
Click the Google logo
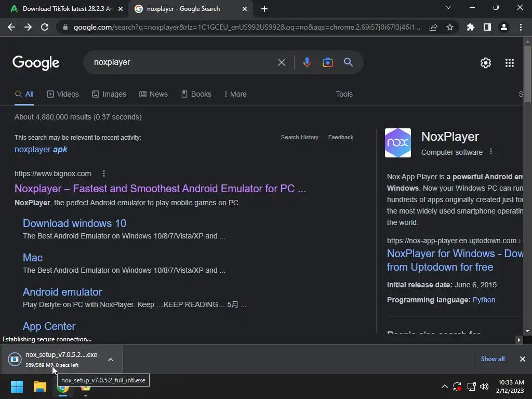click(x=36, y=63)
